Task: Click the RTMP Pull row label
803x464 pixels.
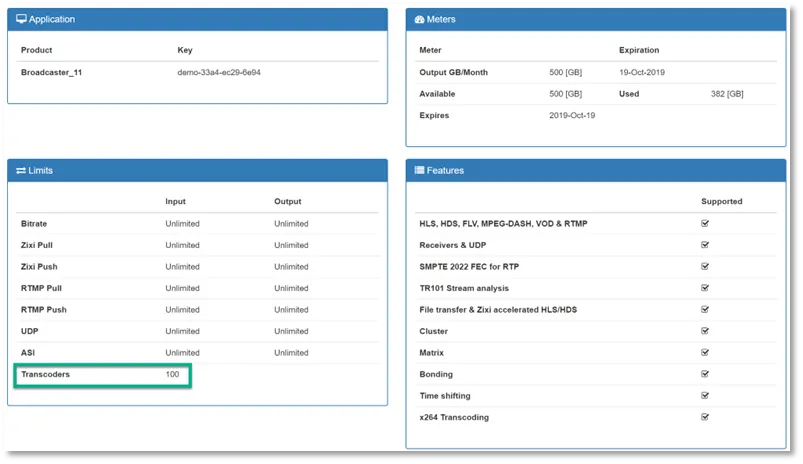Action: (41, 288)
